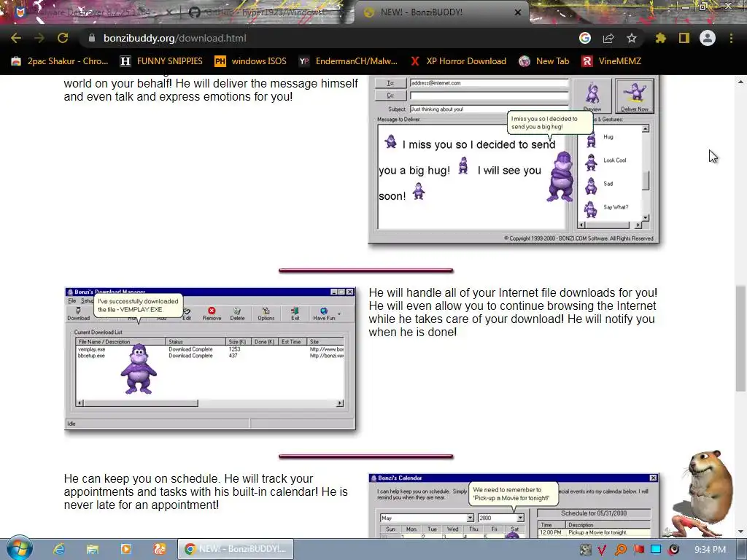Click the page scrollbar down arrow
This screenshot has width=747, height=560.
point(740,532)
